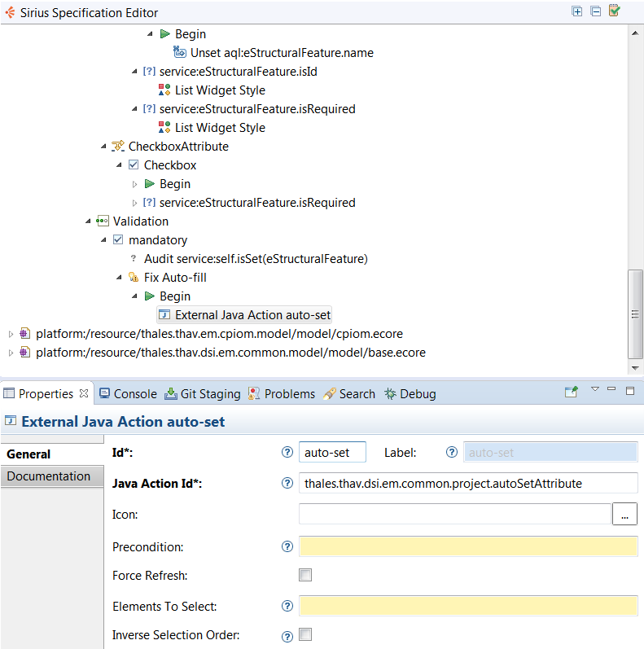The width and height of the screenshot is (644, 649).
Task: Click the help icon next to Java Action Id
Action: pos(287,483)
